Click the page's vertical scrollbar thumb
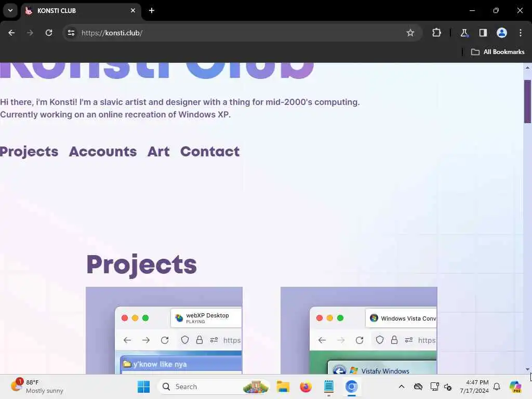Screen dimensions: 532x399 pos(527,101)
